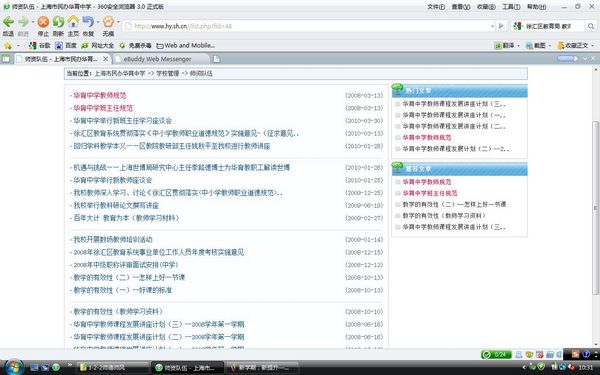
Task: Expand the address bar history dropdown
Action: pos(492,26)
